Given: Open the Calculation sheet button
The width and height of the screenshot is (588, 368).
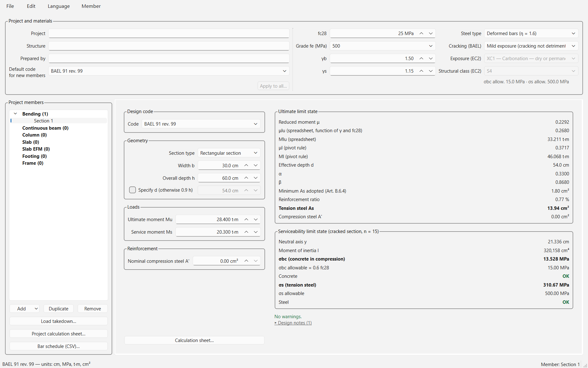Looking at the screenshot, I should [194, 340].
